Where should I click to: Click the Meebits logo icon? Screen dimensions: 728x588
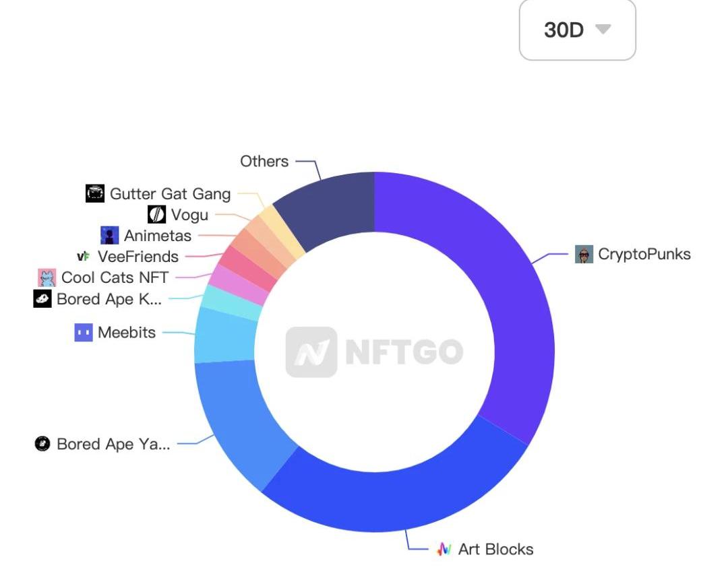pyautogui.click(x=83, y=332)
